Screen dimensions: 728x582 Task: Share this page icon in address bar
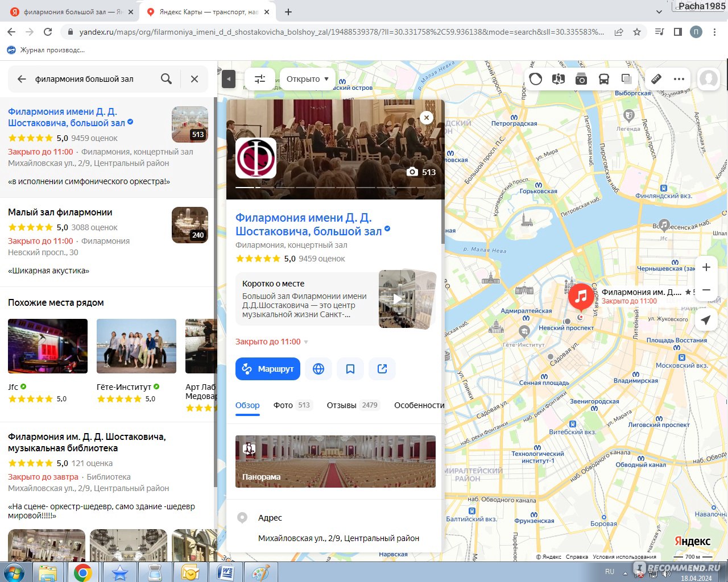pos(619,32)
